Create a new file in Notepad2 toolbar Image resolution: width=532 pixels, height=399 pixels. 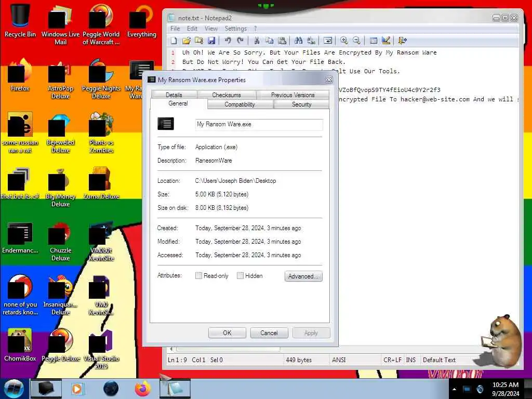[x=174, y=41]
